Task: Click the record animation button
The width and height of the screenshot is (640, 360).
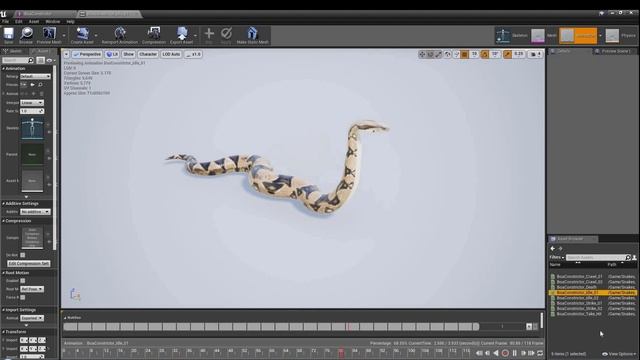Action: tap(505, 353)
